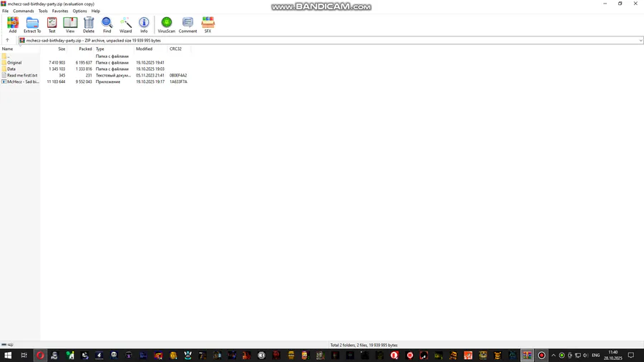This screenshot has height=362, width=644.
Task: Open the taskbar clock and date
Action: [613, 356]
